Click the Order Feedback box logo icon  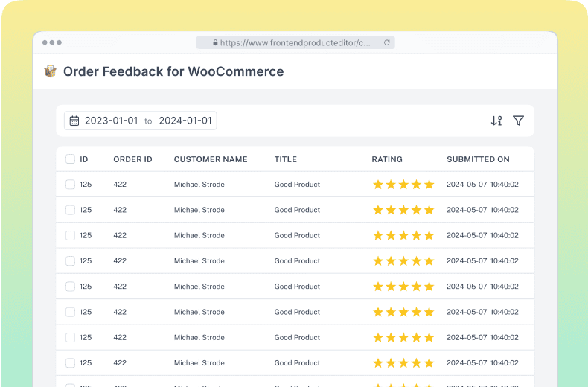51,71
